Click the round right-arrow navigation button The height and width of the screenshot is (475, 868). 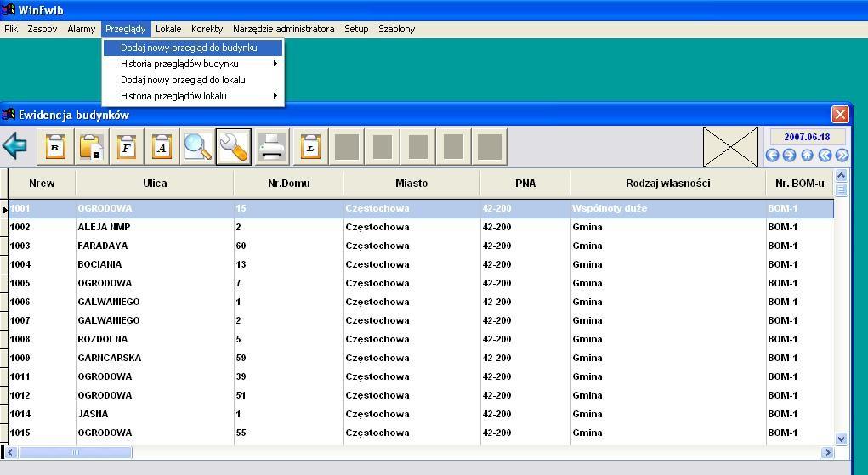click(x=790, y=156)
